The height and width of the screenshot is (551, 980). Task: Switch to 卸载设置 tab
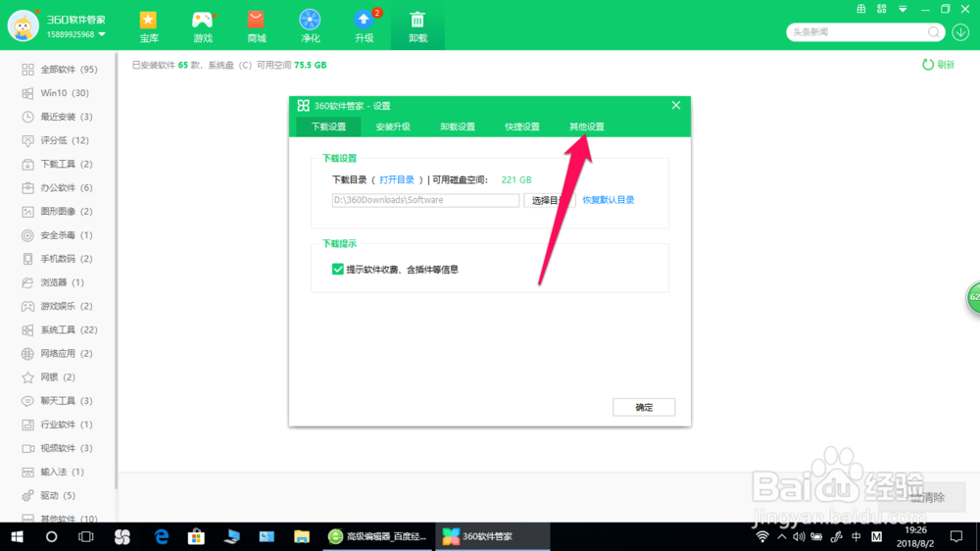click(458, 126)
